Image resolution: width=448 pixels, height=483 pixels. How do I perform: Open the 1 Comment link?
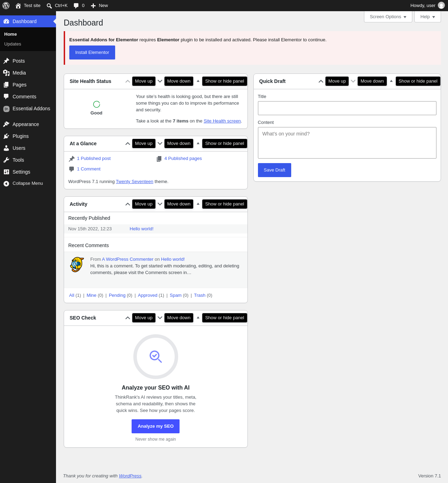[x=89, y=169]
